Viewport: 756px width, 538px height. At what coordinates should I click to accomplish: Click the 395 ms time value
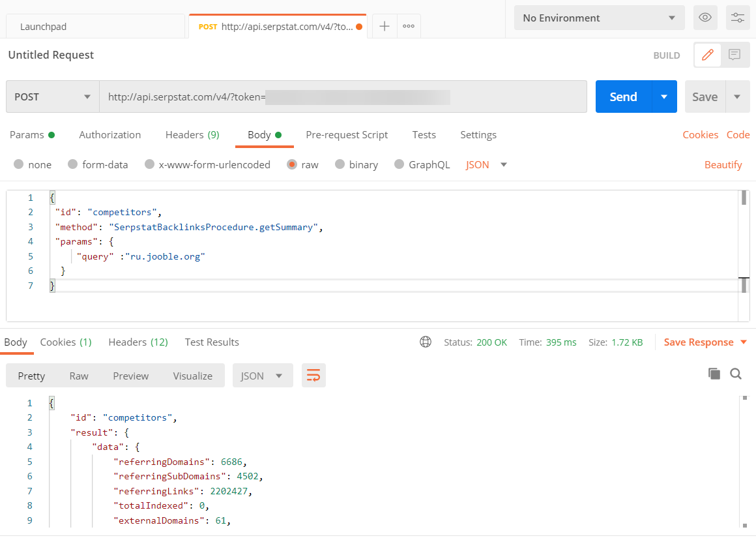pos(561,342)
